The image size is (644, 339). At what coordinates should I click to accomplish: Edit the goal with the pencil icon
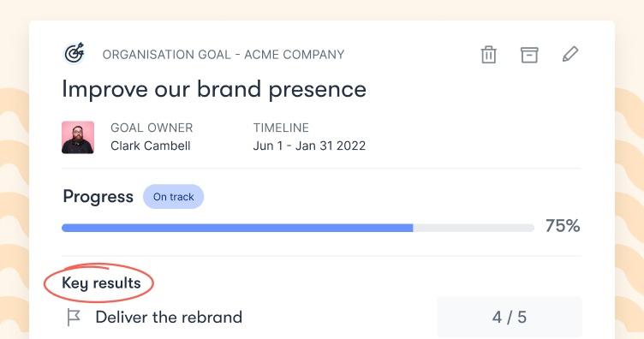coord(570,54)
